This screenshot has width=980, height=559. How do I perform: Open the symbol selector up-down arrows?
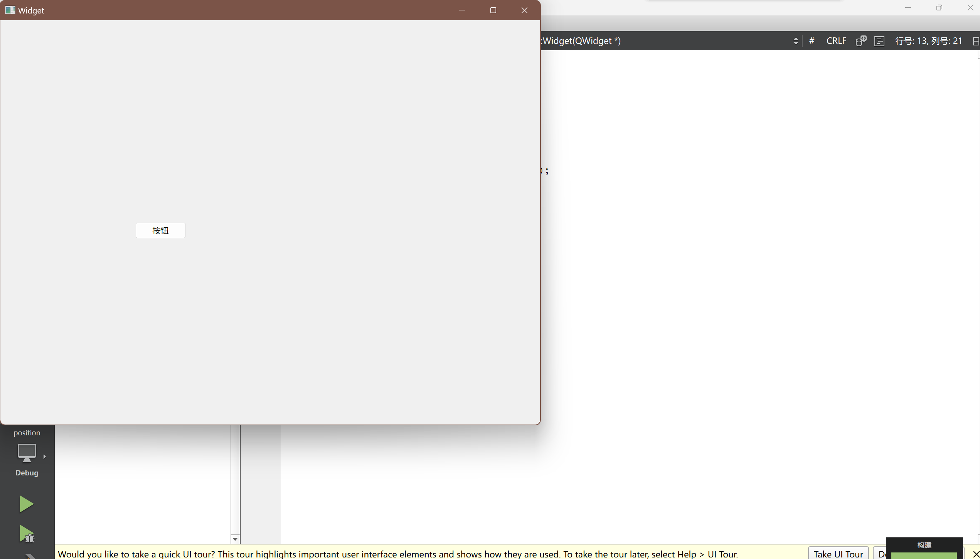[796, 41]
